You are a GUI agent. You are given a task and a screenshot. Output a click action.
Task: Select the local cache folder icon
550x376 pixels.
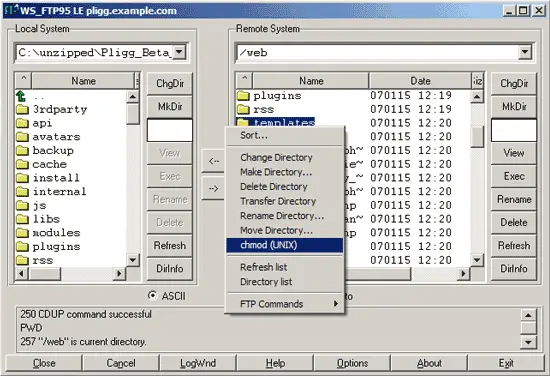[22, 164]
